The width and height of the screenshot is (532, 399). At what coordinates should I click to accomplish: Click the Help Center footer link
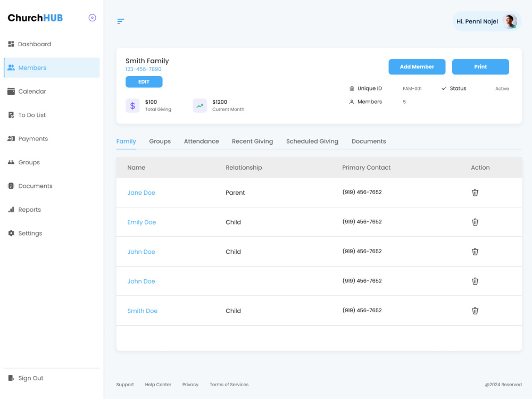pyautogui.click(x=158, y=385)
